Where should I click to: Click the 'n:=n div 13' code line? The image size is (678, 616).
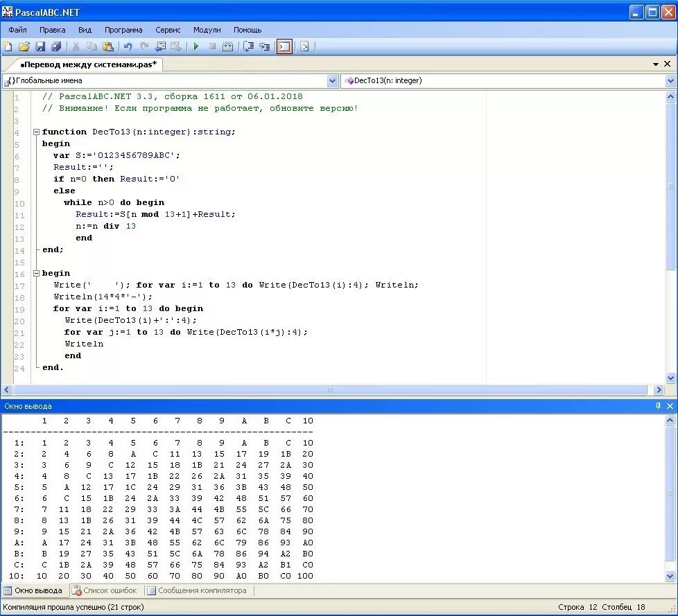[x=105, y=226]
